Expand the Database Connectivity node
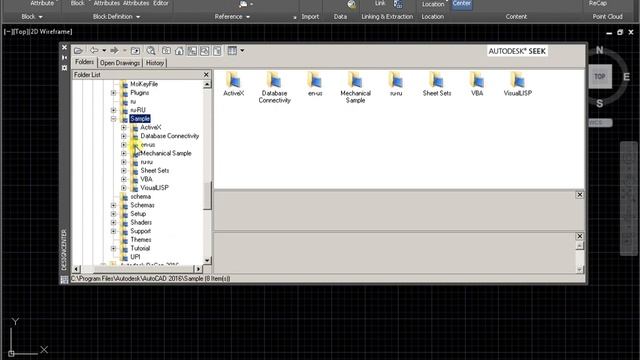This screenshot has height=360, width=640. [124, 136]
